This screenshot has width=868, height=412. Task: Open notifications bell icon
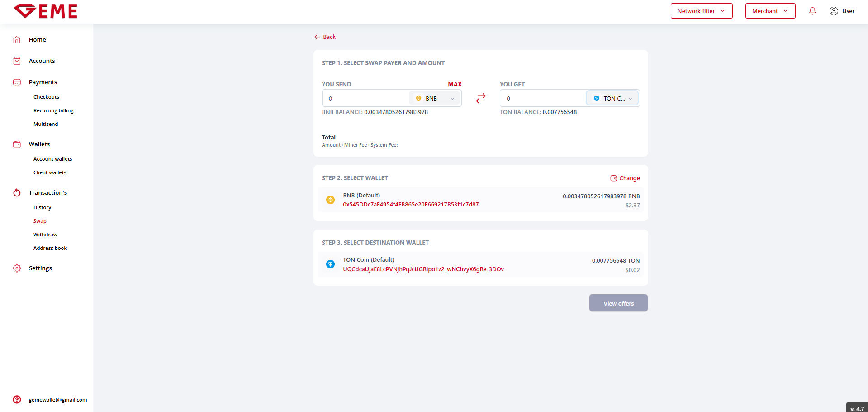pyautogui.click(x=812, y=11)
